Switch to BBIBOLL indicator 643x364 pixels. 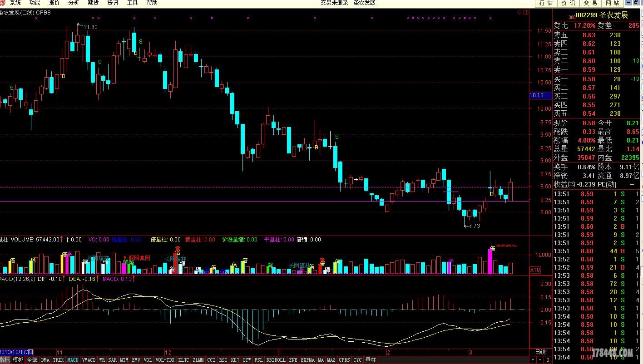(x=276, y=360)
